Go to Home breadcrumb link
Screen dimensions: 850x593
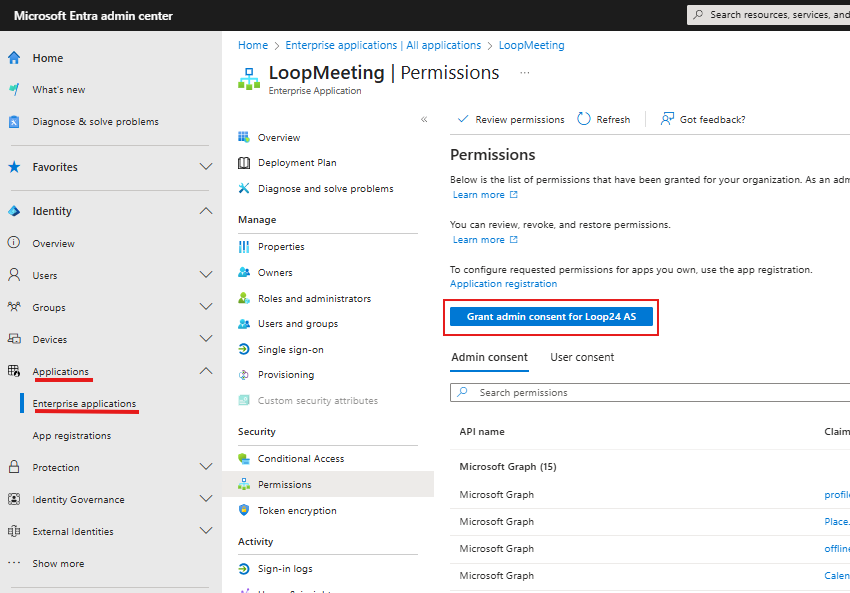click(x=253, y=46)
